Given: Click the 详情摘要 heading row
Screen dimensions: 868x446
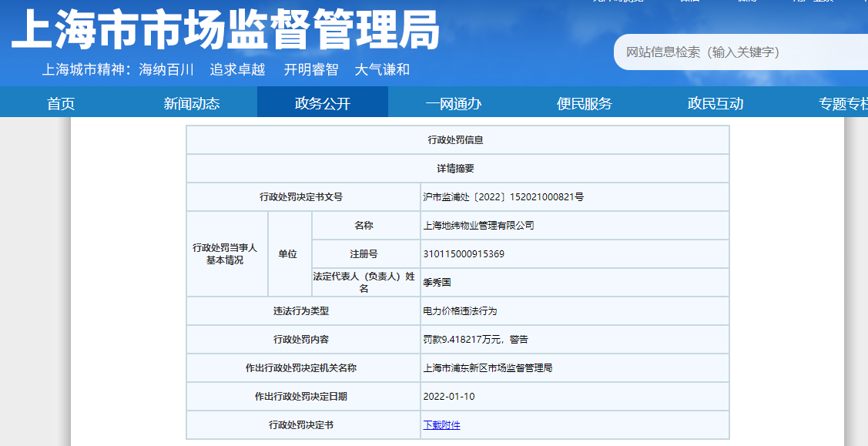Looking at the screenshot, I should (456, 168).
